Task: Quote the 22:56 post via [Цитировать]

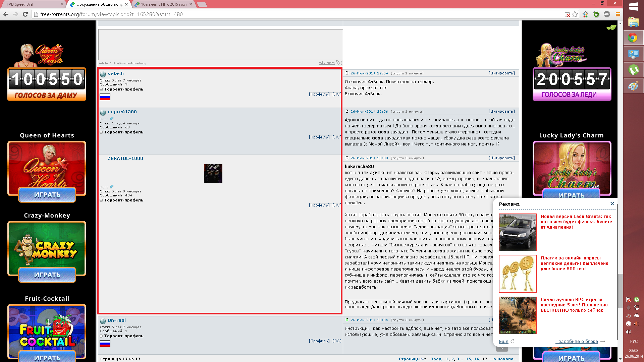Action: pos(501,111)
